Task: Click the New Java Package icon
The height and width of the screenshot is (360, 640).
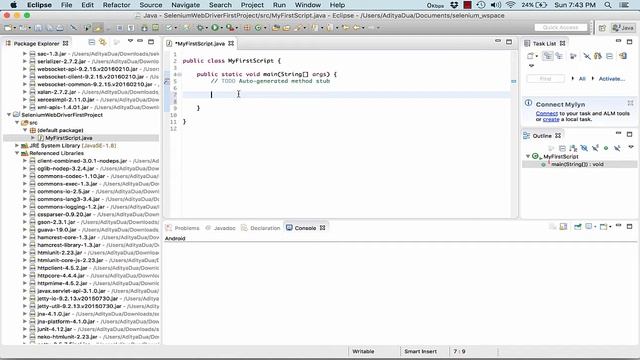Action: click(x=247, y=28)
